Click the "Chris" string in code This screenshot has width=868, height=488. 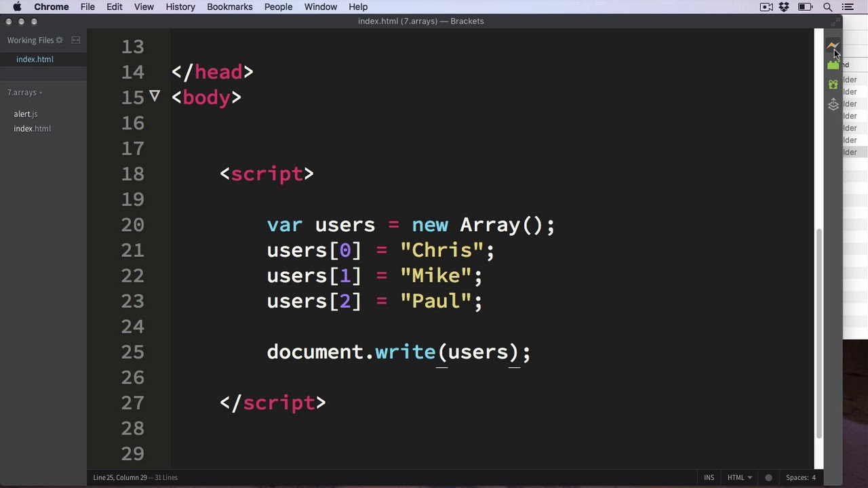pos(441,250)
